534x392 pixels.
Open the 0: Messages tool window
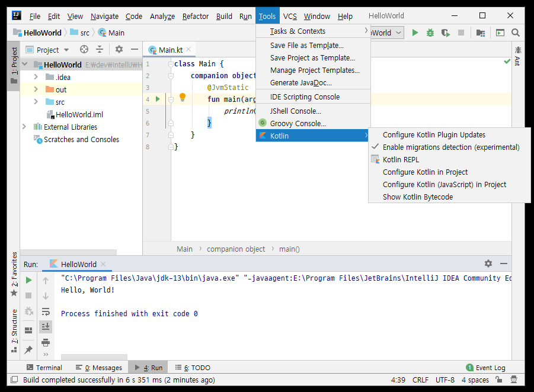tap(99, 368)
